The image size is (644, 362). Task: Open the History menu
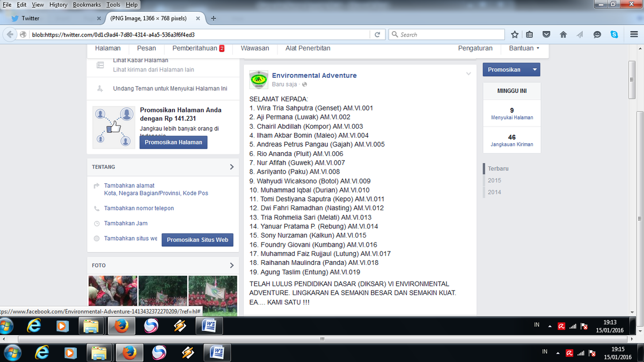58,4
